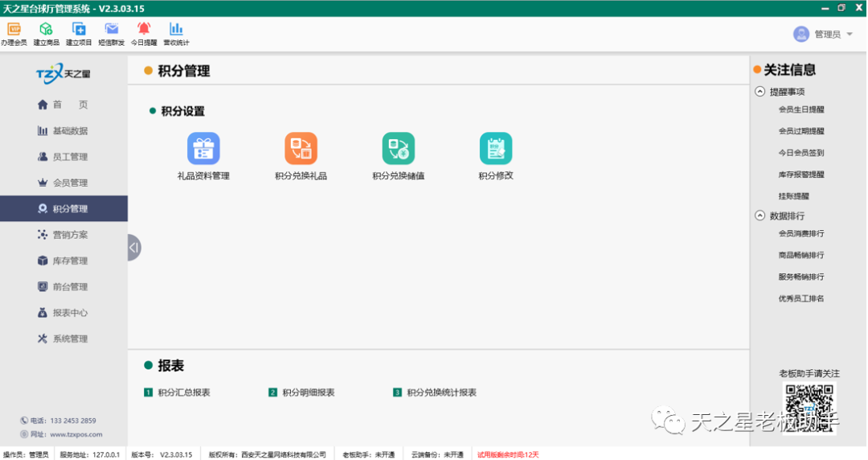Click 试用版剩余时间:12天 status text
Image resolution: width=868 pixels, height=460 pixels.
point(508,454)
